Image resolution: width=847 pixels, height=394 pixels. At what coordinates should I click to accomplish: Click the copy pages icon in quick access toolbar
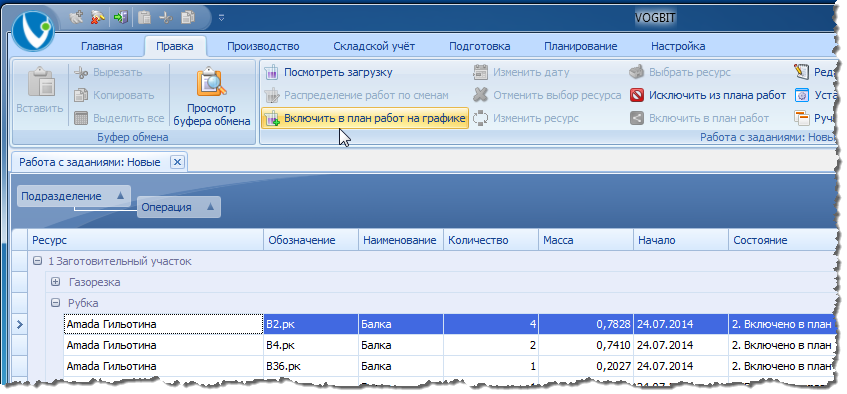[x=187, y=17]
